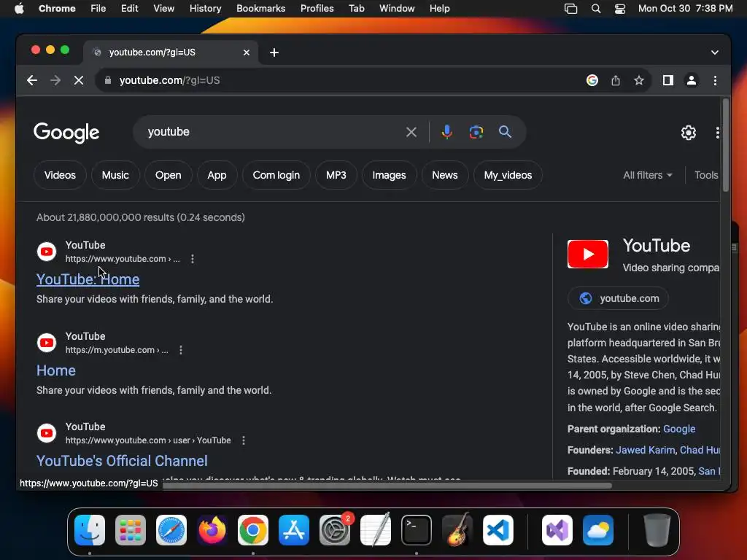Start voice search with microphone
Image resolution: width=747 pixels, height=560 pixels.
(x=447, y=132)
